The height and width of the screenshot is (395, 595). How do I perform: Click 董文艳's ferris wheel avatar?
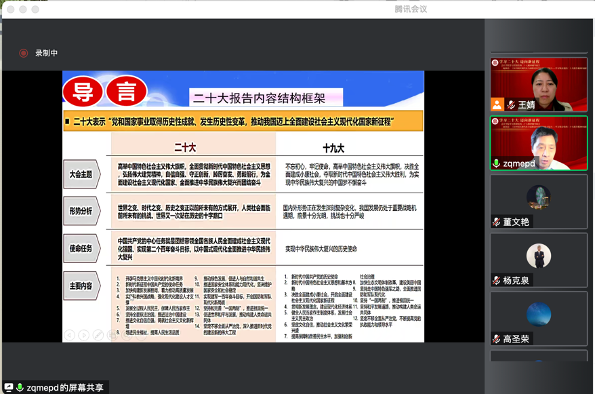pyautogui.click(x=538, y=197)
